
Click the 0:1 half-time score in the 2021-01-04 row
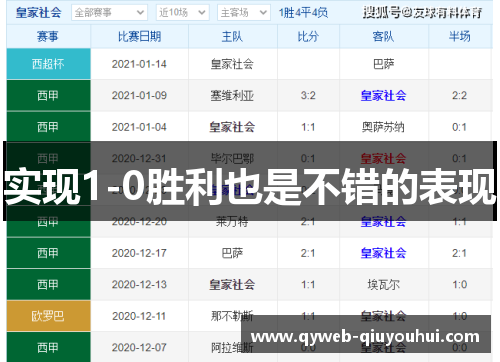click(459, 127)
